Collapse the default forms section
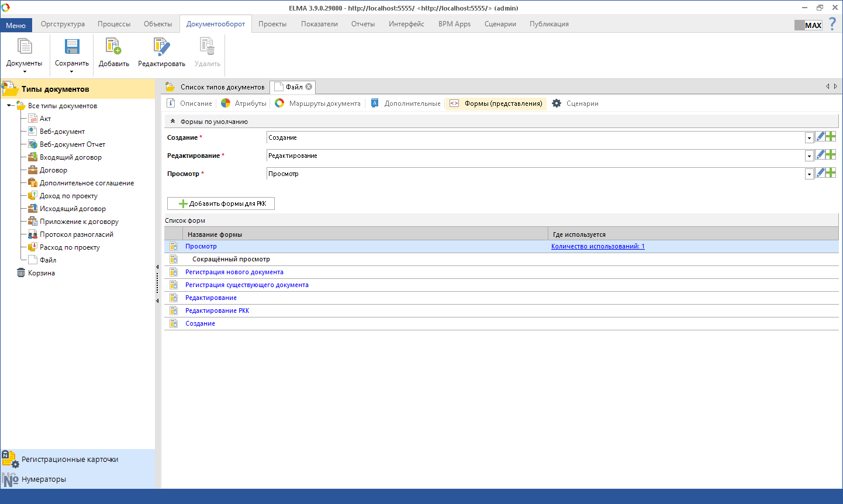This screenshot has height=504, width=843. tap(172, 122)
